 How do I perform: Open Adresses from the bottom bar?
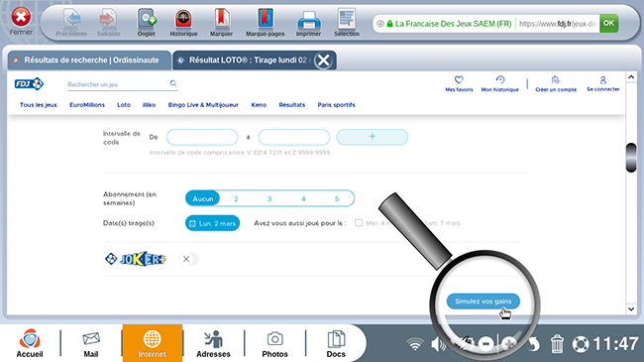pos(213,344)
